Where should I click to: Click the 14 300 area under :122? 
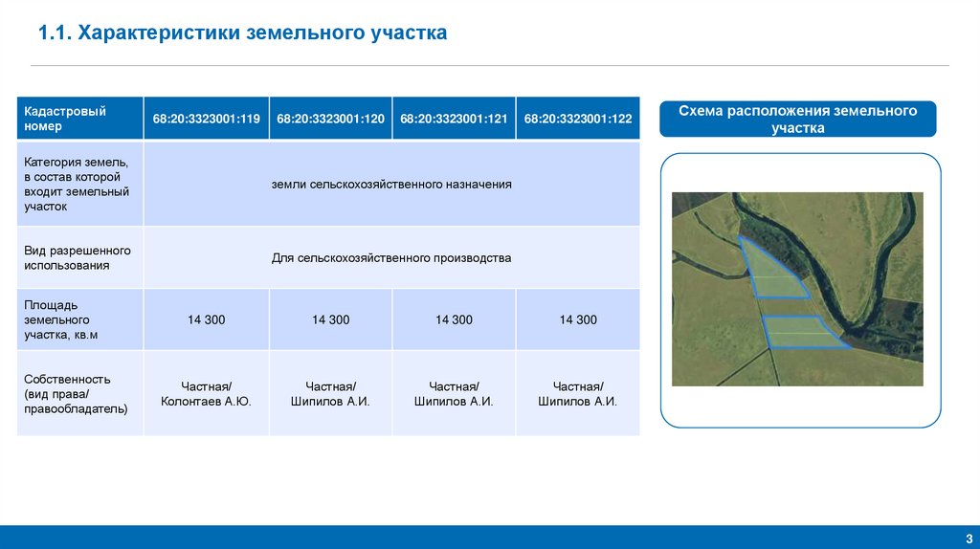point(578,319)
